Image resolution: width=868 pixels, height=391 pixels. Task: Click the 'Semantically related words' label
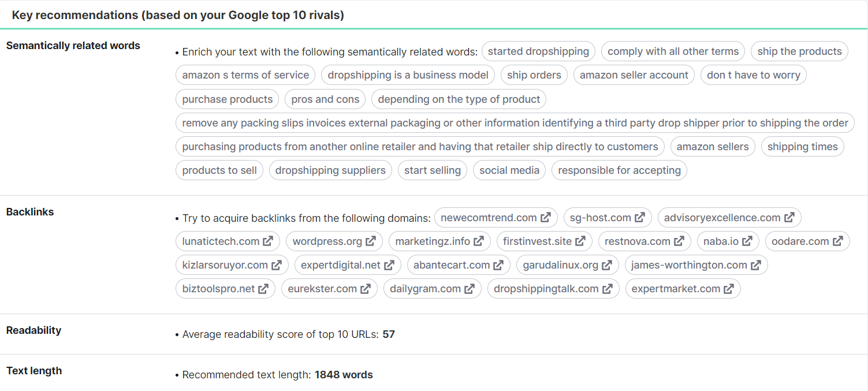pyautogui.click(x=73, y=46)
